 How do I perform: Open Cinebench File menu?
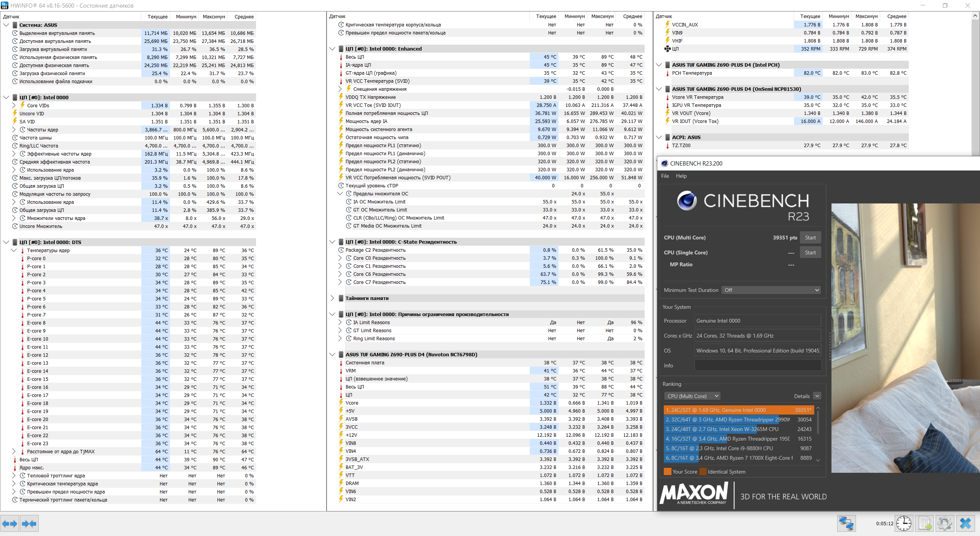[x=665, y=176]
